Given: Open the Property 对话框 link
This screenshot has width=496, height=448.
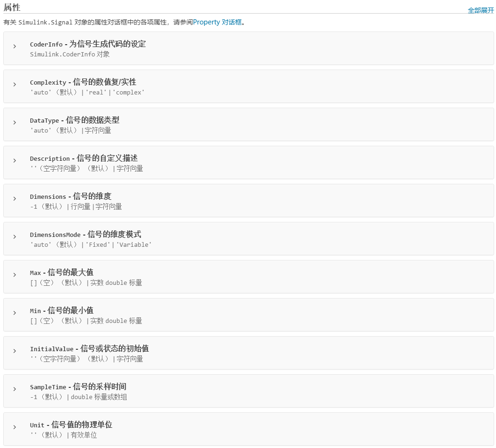Looking at the screenshot, I should click(217, 22).
